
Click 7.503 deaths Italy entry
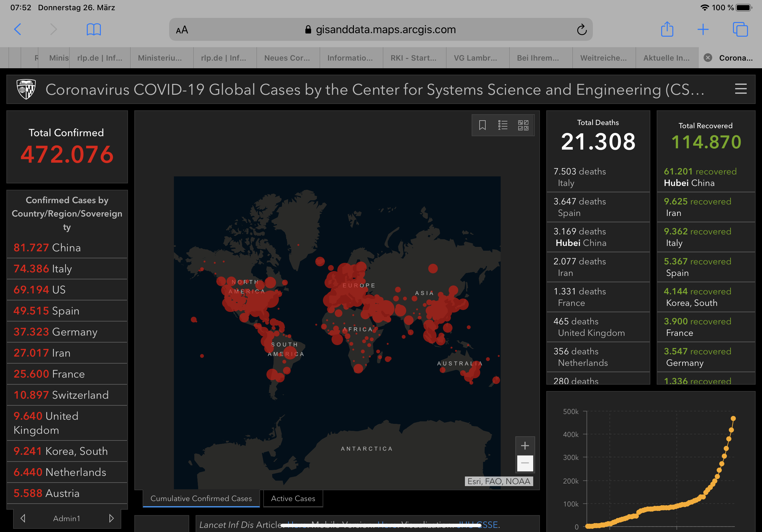click(x=598, y=177)
